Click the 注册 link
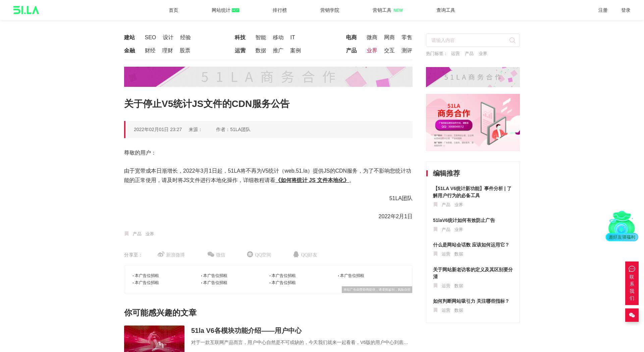The width and height of the screenshot is (644, 352). click(x=603, y=10)
